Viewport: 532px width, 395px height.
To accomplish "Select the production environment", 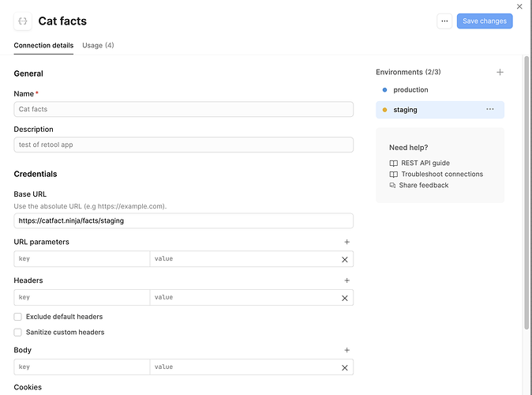I will 440,90.
